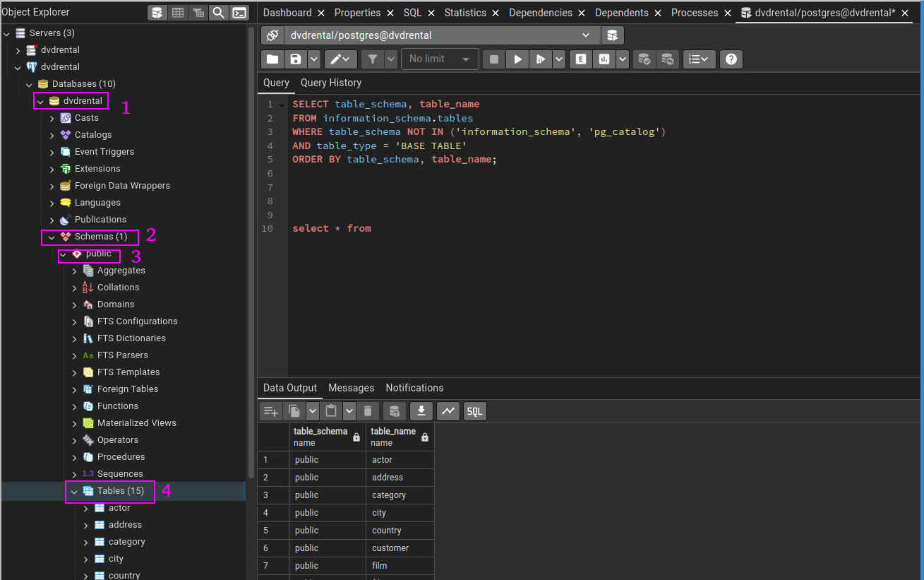The height and width of the screenshot is (580, 924).
Task: Open the Query History tab
Action: point(331,83)
